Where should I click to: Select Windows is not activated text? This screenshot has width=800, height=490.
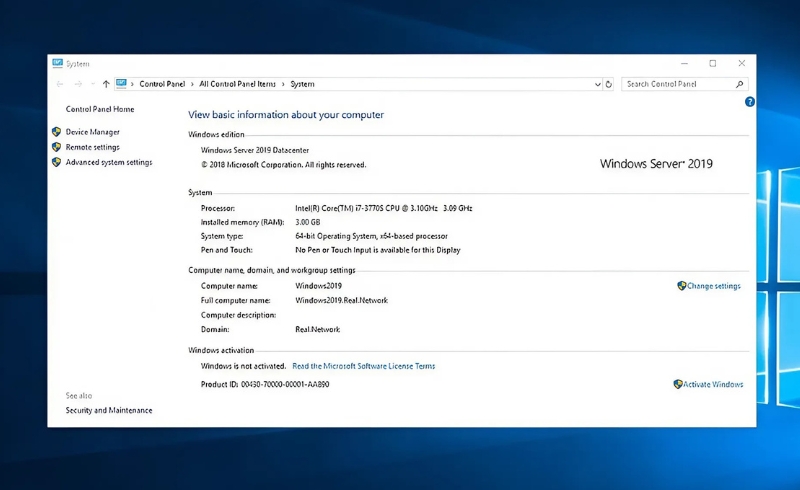(x=243, y=366)
